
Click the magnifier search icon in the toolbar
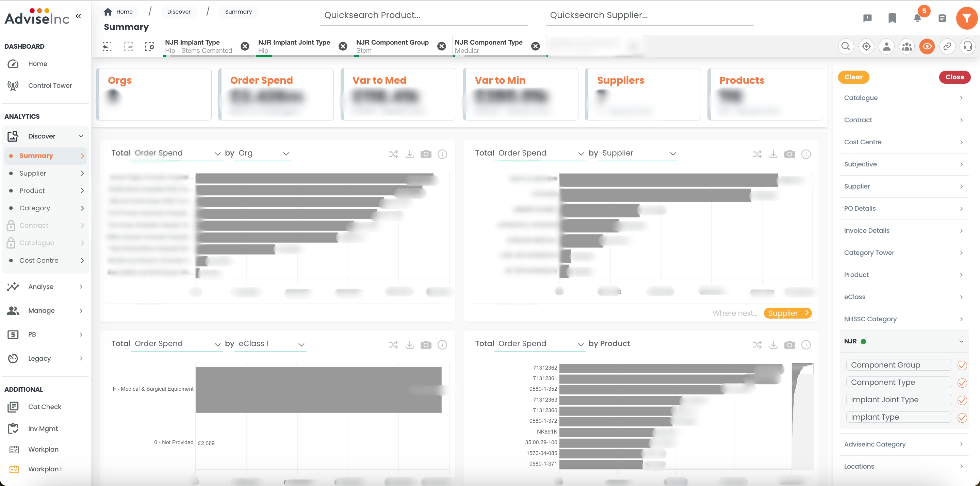click(845, 46)
